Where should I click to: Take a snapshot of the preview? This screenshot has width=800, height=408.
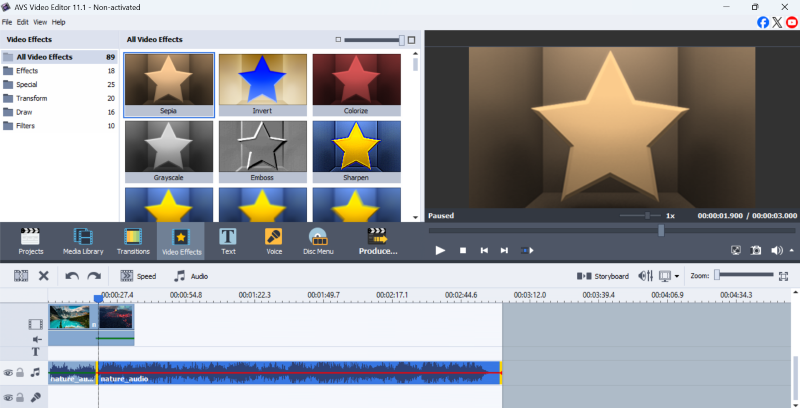click(x=757, y=250)
